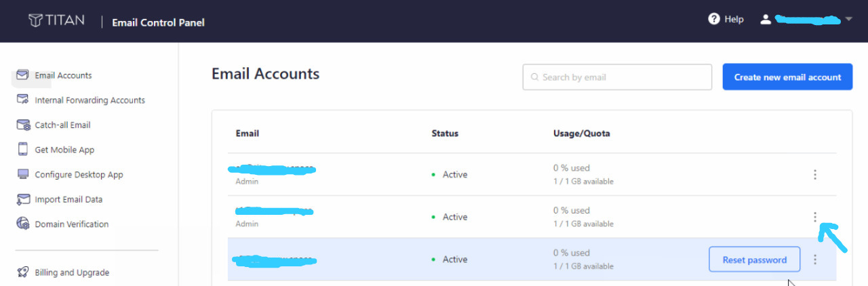Click the Get Mobile App phone icon
This screenshot has width=868, height=286.
click(22, 150)
